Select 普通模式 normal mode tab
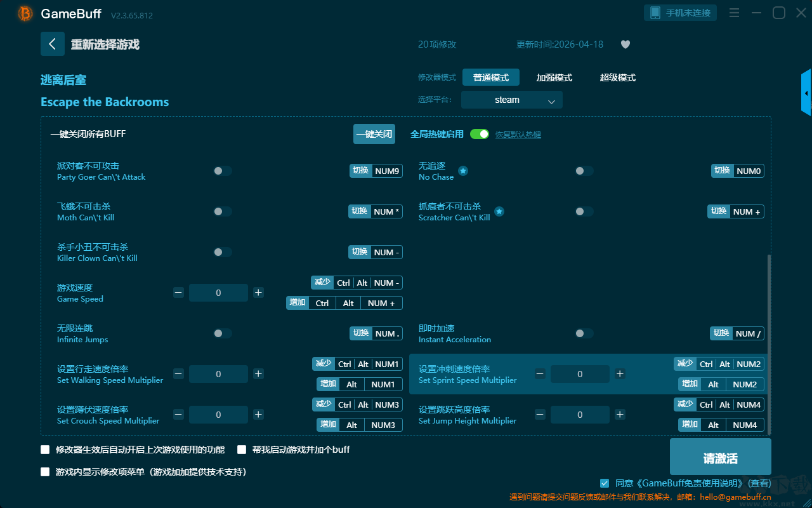This screenshot has width=812, height=508. (x=491, y=77)
